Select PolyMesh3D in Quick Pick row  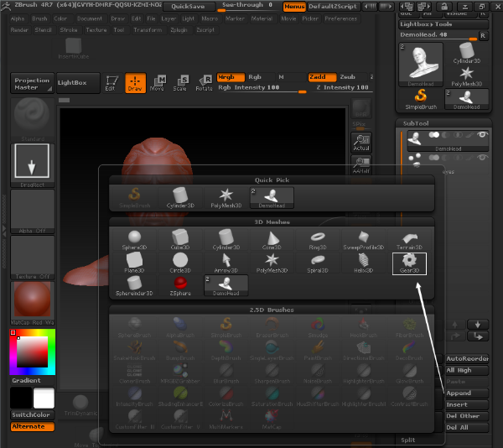[226, 198]
